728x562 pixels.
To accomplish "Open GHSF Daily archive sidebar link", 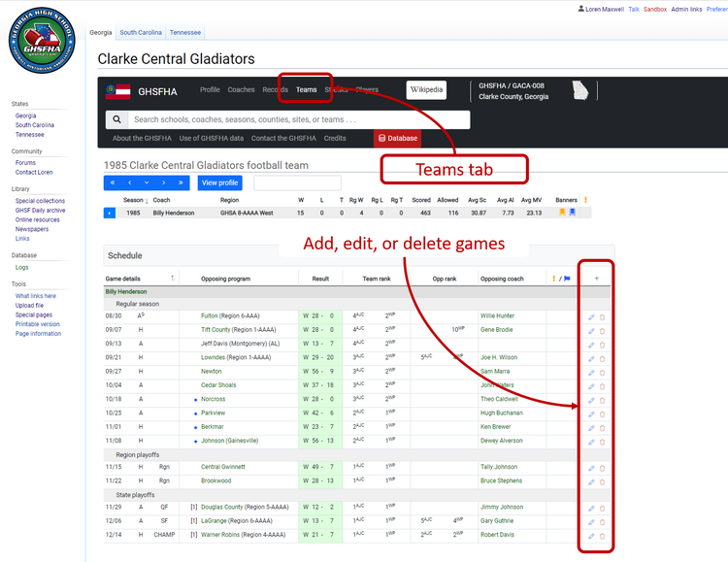I will pyautogui.click(x=41, y=211).
